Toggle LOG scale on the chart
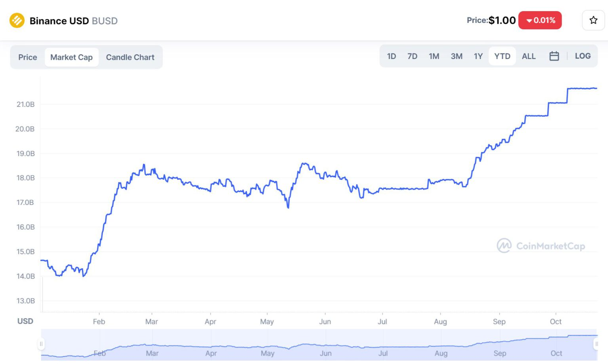This screenshot has width=608, height=364. [x=583, y=56]
